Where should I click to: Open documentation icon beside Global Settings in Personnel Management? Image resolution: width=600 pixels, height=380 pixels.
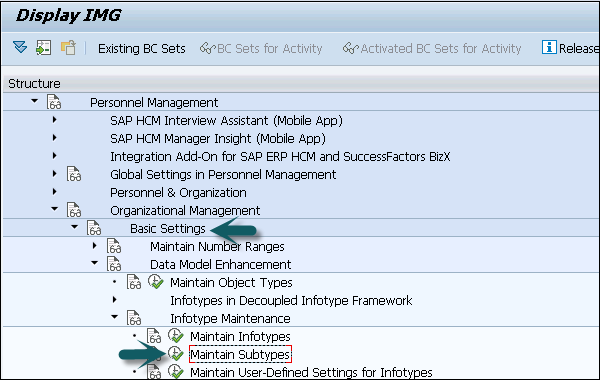[74, 174]
